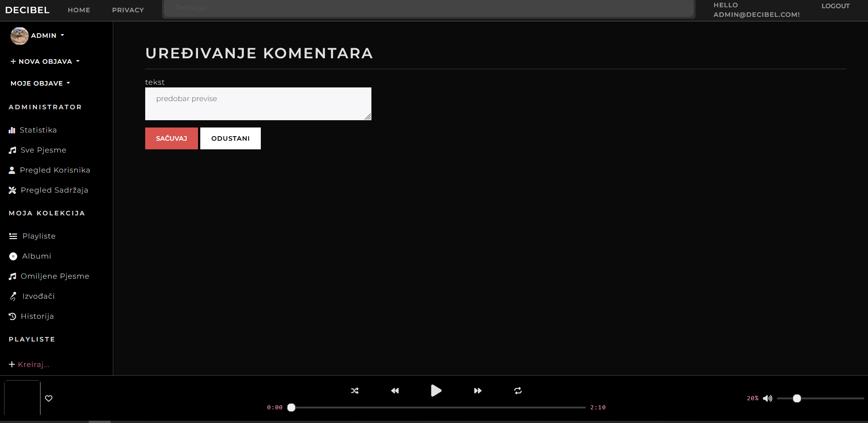
Task: Click the 20% volume percentage label
Action: point(752,398)
